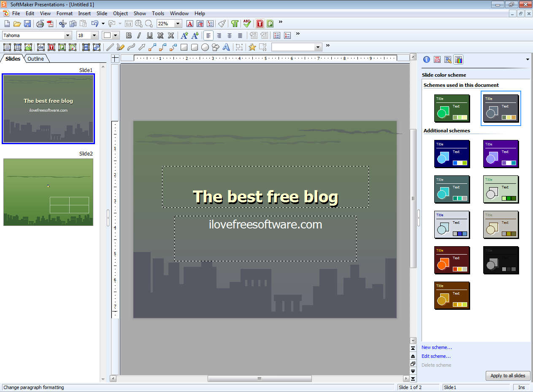This screenshot has width=533, height=392.
Task: Click the spell check ABC icon
Action: (x=247, y=24)
